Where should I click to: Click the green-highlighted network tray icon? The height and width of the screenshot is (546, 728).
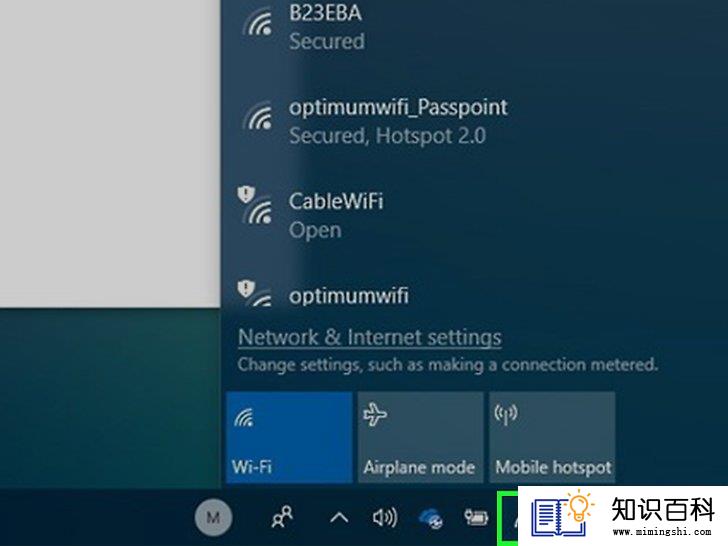point(507,518)
